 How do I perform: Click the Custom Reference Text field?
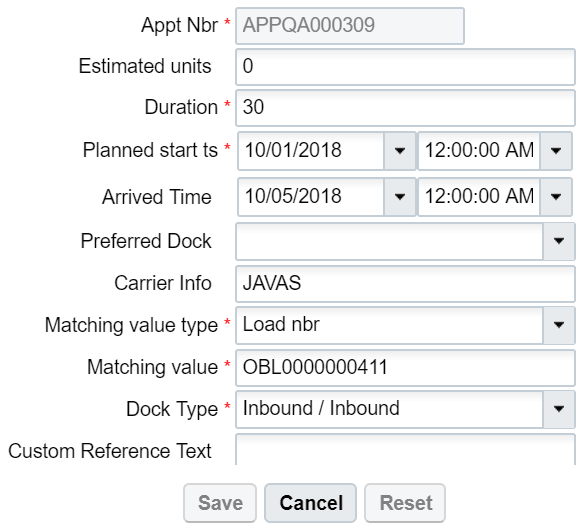pyautogui.click(x=405, y=450)
